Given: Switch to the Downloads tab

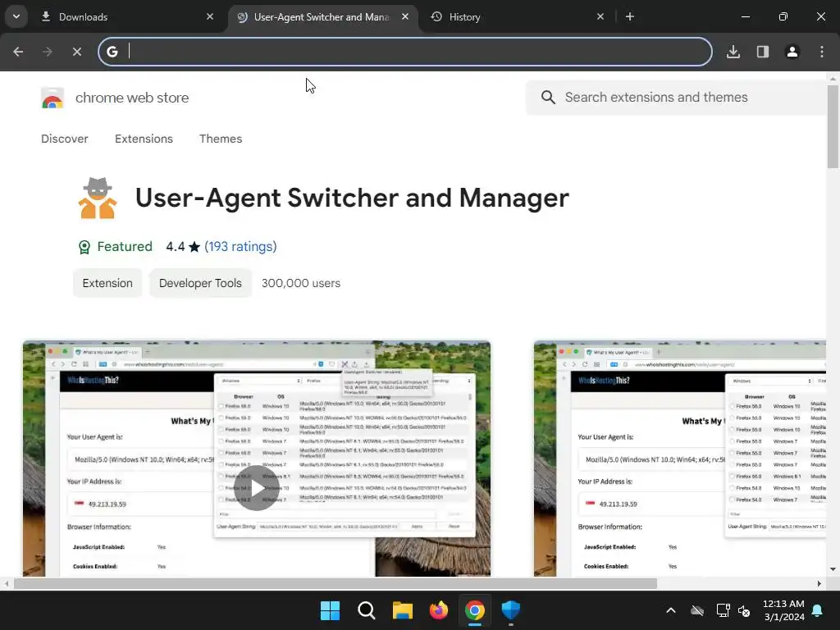Looking at the screenshot, I should pyautogui.click(x=127, y=17).
